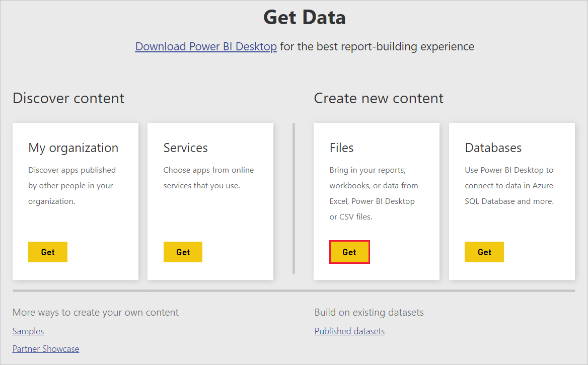Click the Services card description text
This screenshot has height=365, width=588.
208,178
